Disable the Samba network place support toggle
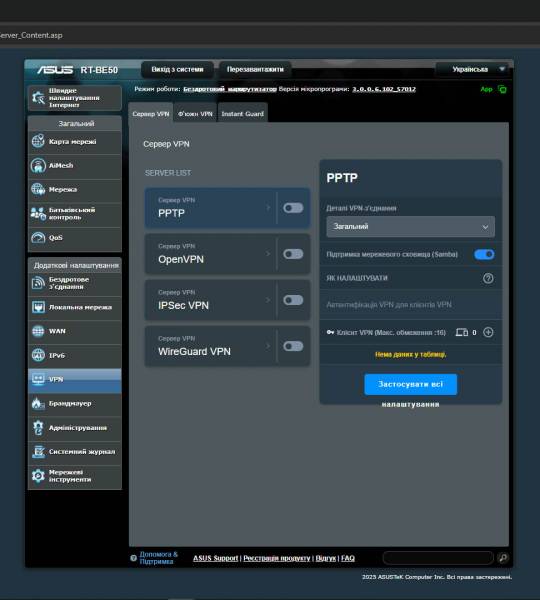This screenshot has height=600, width=540. point(484,254)
